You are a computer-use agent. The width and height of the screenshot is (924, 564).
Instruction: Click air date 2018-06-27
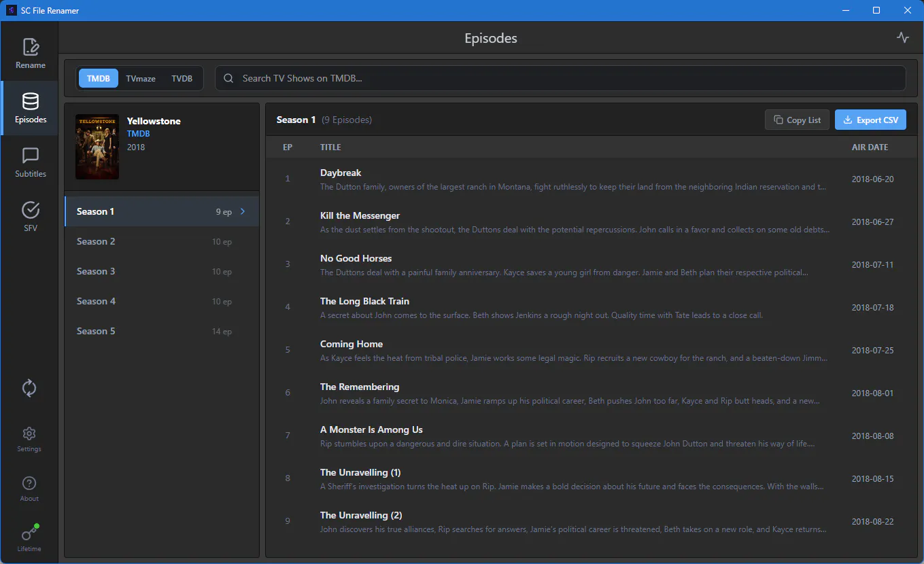[x=872, y=222]
